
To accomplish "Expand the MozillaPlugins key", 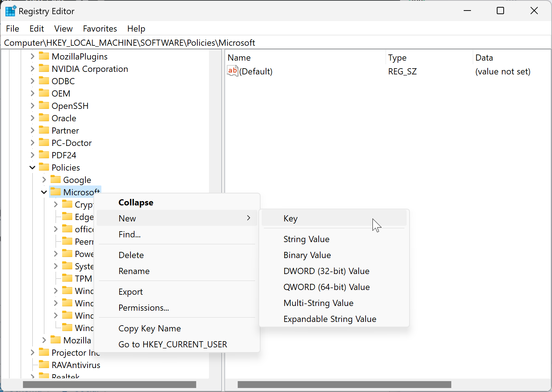I will tap(32, 56).
